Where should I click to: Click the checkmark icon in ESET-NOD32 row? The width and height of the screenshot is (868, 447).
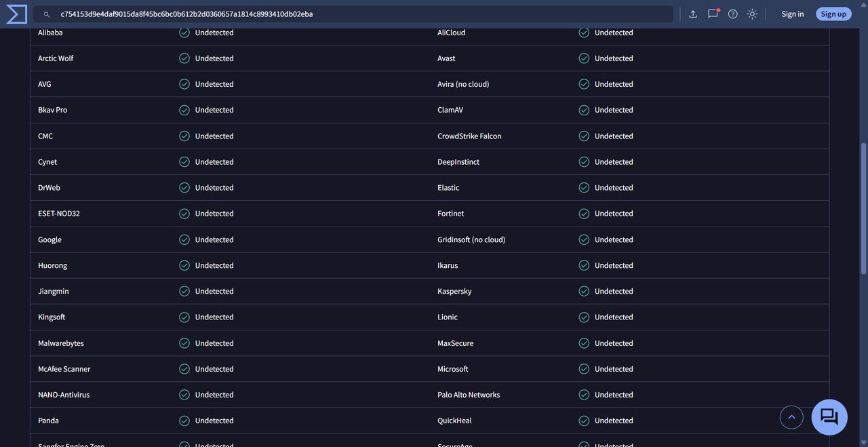point(184,214)
